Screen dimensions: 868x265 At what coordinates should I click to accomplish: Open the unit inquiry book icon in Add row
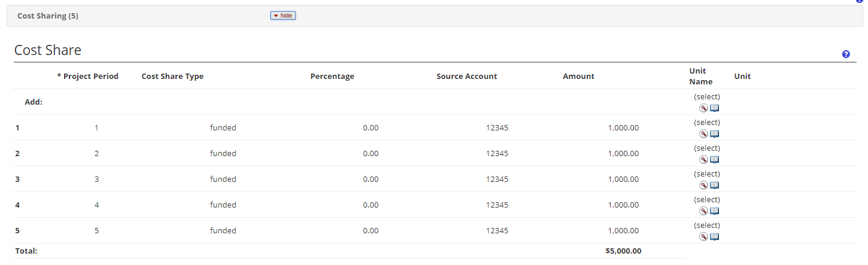(714, 108)
